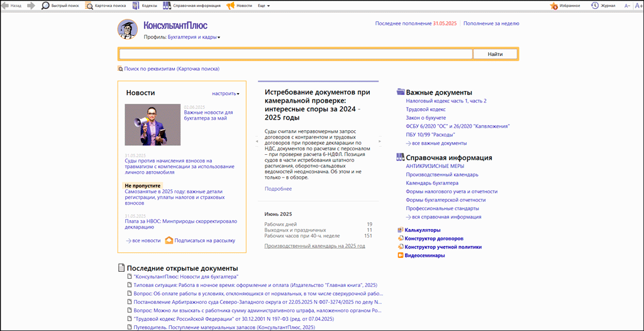The width and height of the screenshot is (644, 331).
Task: Open Формы бухгалтерской отчетности link
Action: (446, 200)
